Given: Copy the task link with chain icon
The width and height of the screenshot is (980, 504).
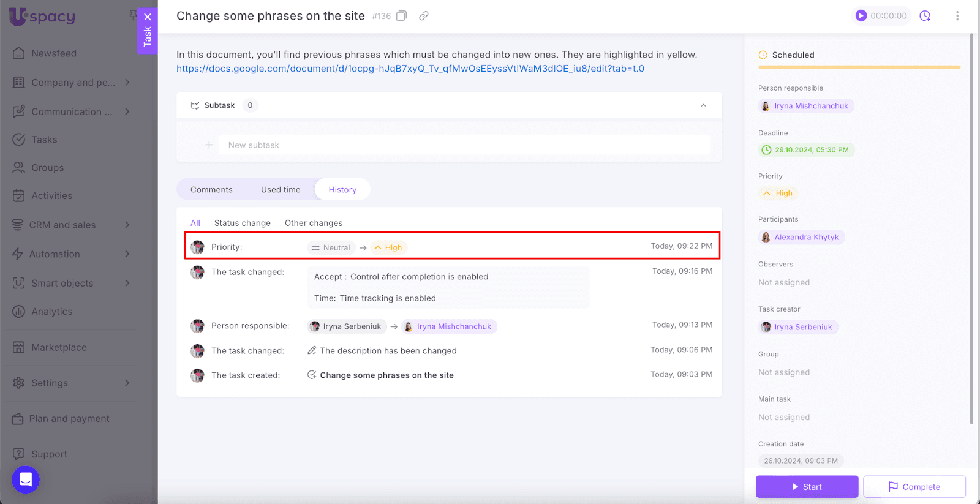Looking at the screenshot, I should coord(423,16).
